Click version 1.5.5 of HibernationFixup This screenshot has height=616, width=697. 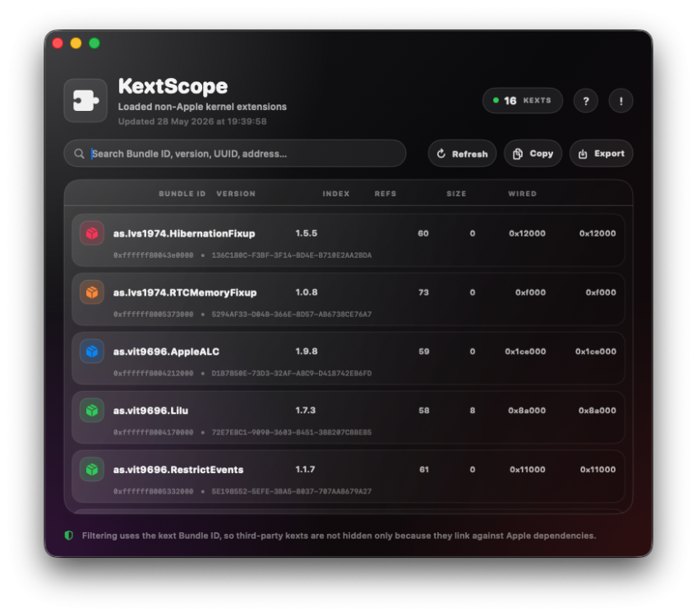coord(307,233)
